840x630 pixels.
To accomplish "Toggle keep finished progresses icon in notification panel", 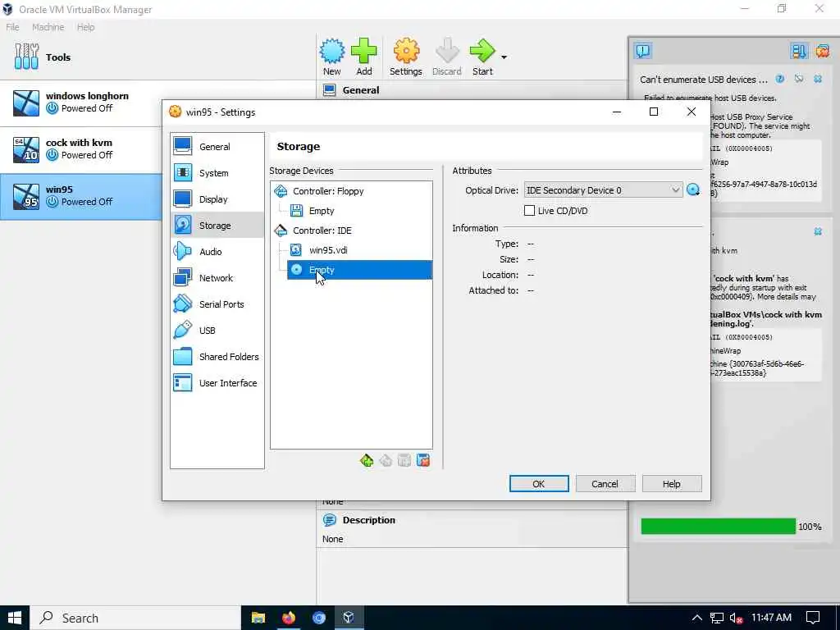I will tap(798, 51).
